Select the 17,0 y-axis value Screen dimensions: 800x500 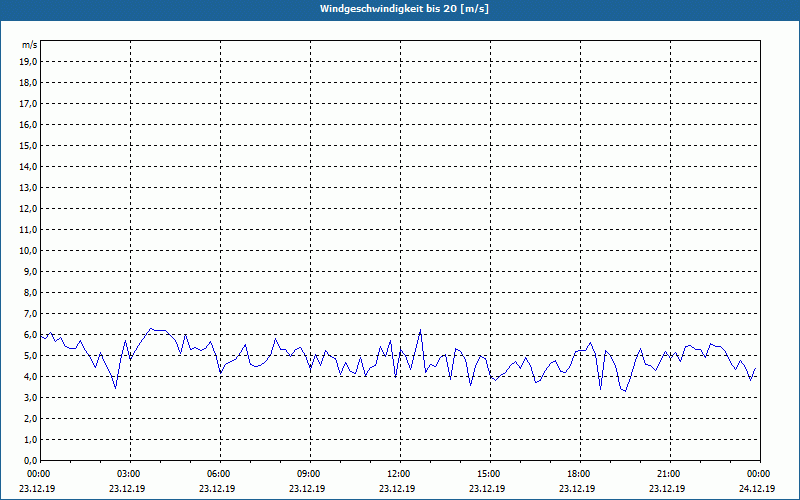tap(28, 104)
